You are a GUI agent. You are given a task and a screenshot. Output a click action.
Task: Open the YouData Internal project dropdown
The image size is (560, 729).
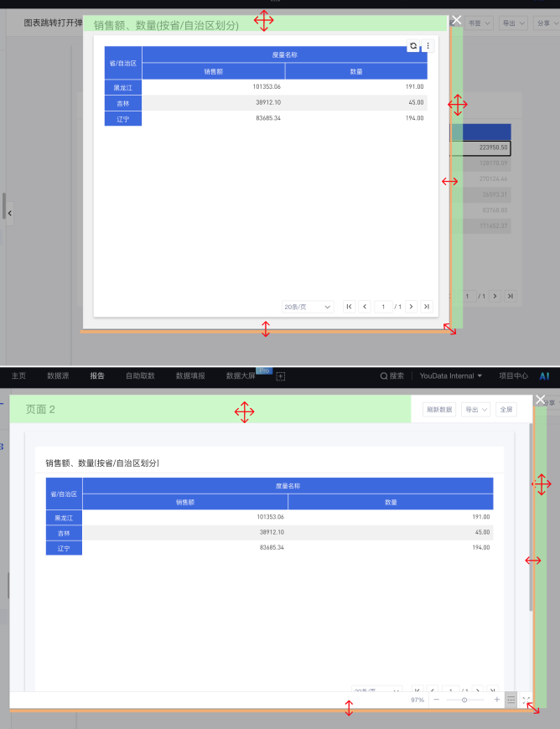tap(451, 376)
